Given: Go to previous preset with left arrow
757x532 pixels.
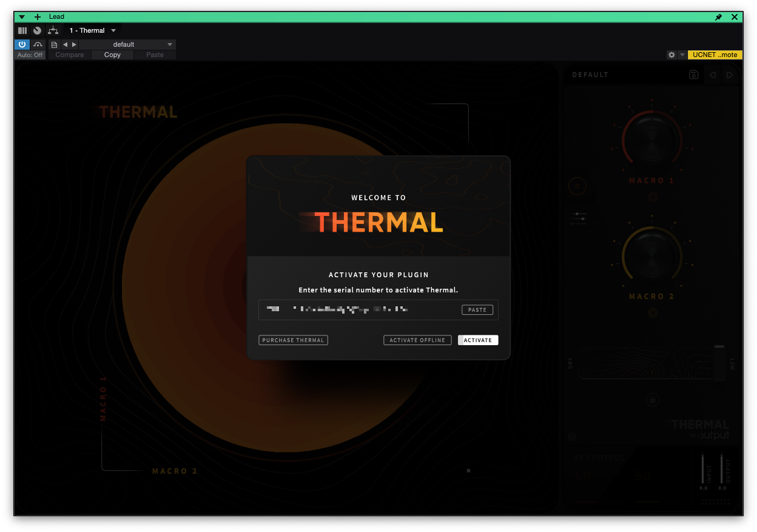Looking at the screenshot, I should pos(66,44).
